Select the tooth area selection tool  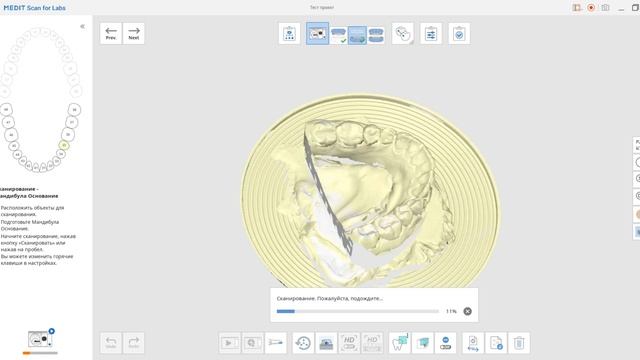pos(400,343)
